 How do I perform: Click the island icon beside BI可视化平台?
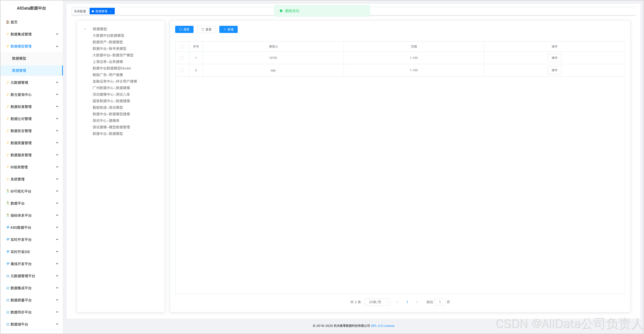tap(8, 191)
